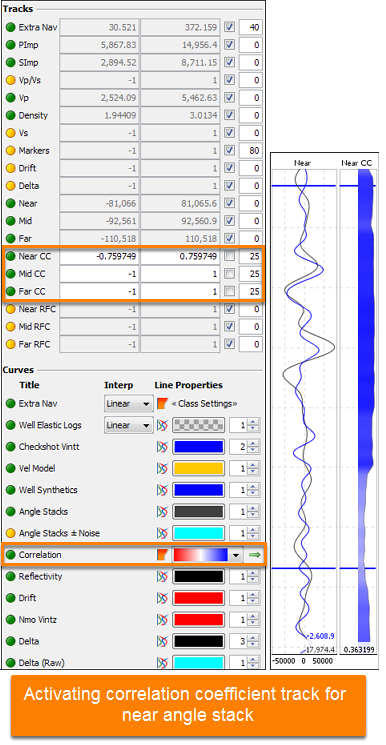The width and height of the screenshot is (386, 745).
Task: Click the line style icon for Delta (Raw)
Action: (x=162, y=662)
